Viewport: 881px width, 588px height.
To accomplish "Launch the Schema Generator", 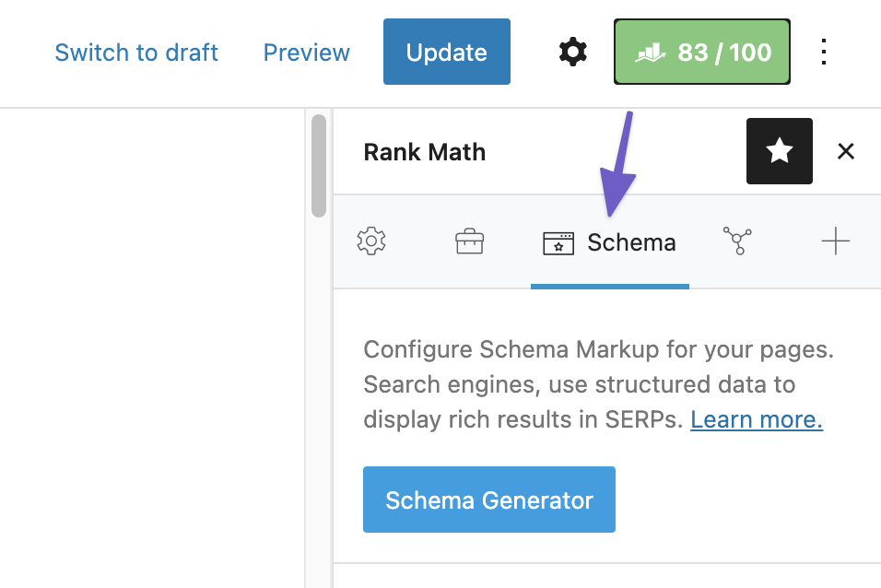I will (488, 500).
